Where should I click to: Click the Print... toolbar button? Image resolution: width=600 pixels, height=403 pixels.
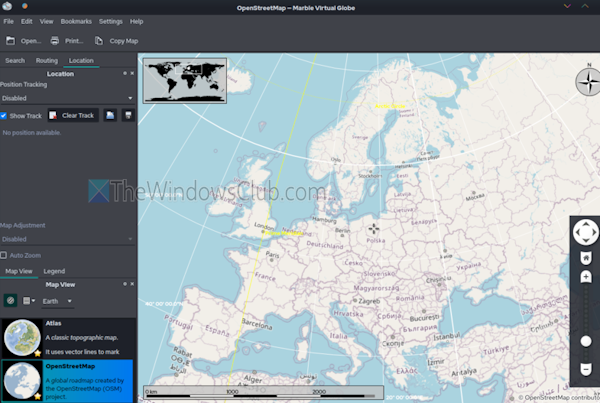tap(67, 41)
